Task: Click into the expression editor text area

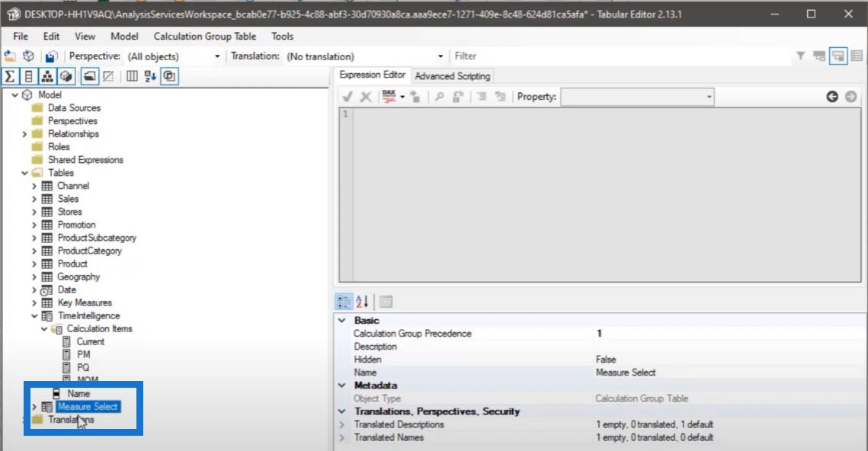Action: (x=606, y=195)
